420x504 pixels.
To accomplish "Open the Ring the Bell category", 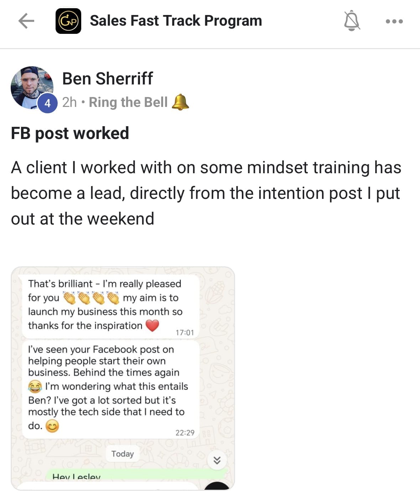I will coord(128,102).
